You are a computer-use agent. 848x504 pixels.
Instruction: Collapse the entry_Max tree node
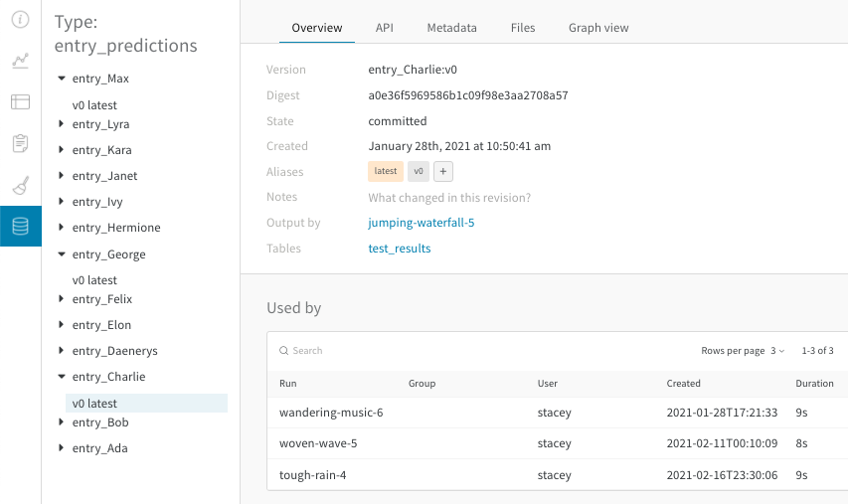pyautogui.click(x=62, y=79)
